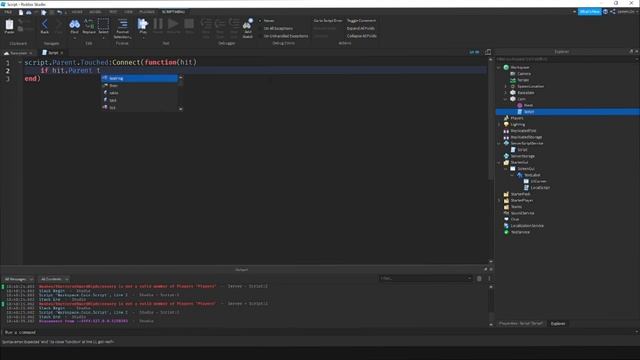Open the Find binoculars tool
Viewport: 640px width, 360px height.
[74, 25]
